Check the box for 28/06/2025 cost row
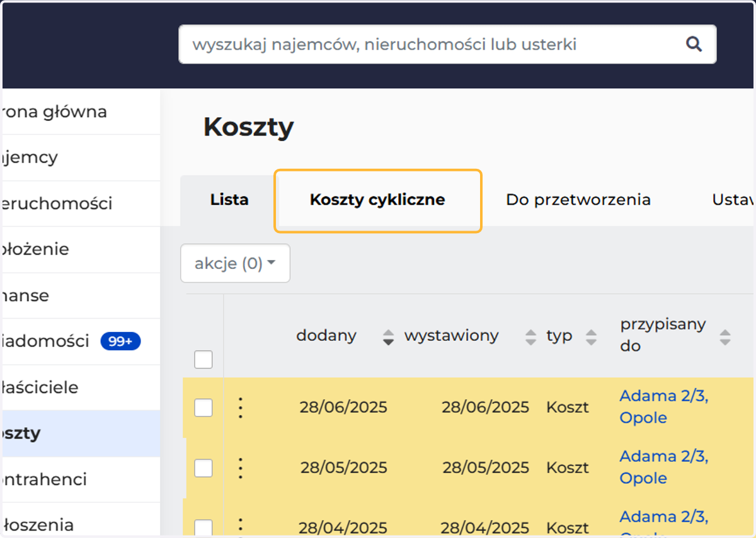Viewport: 756px width, 538px height. tap(203, 408)
